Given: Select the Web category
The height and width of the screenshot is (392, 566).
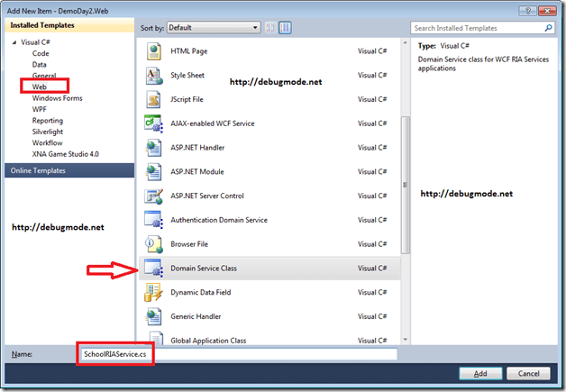Looking at the screenshot, I should [40, 87].
